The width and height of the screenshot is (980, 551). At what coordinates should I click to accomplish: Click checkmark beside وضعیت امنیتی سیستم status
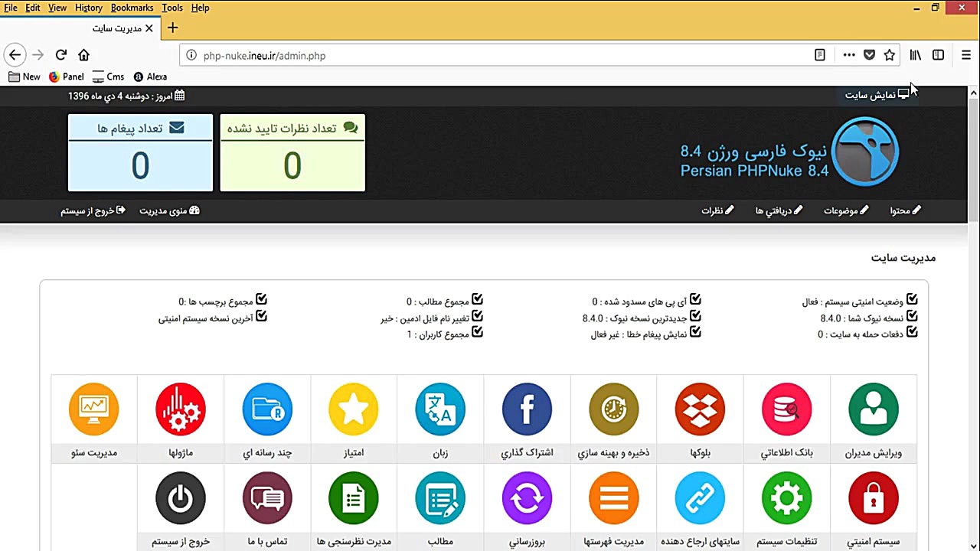click(911, 300)
